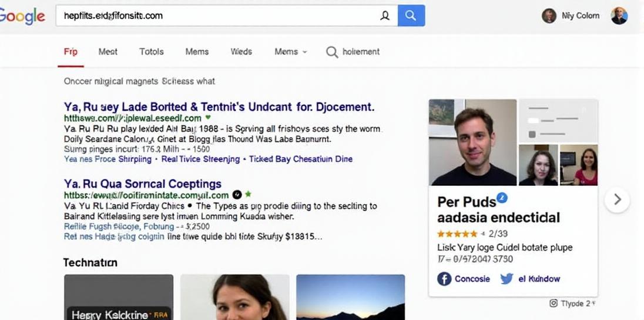Open result Ya. Ru Qua Sornical Coeptings

(143, 184)
